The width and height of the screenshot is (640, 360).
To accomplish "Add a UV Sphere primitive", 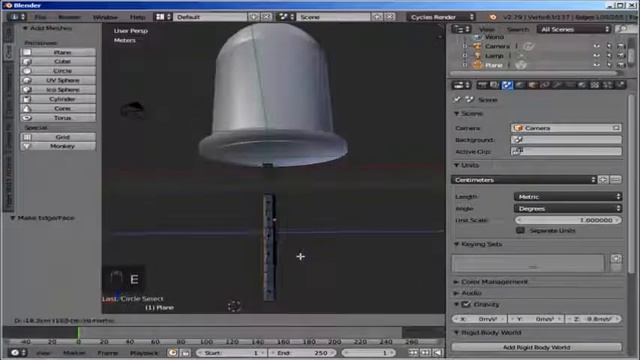I will [58, 80].
